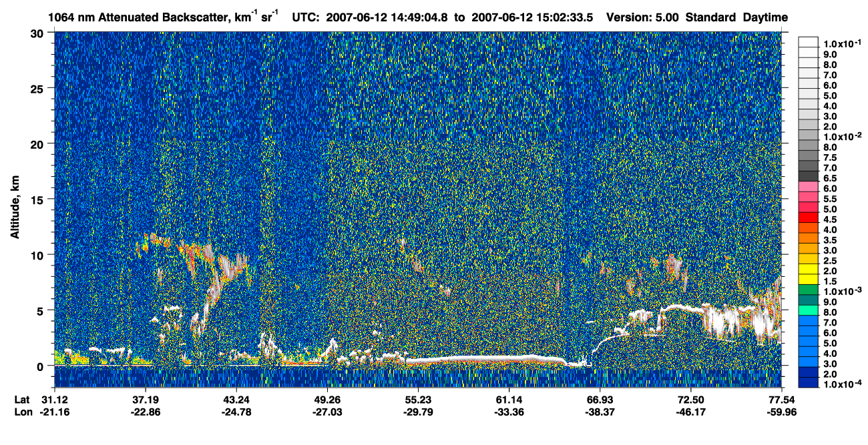Click the latitude value '61.14'
This screenshot has width=868, height=445.
tap(509, 400)
